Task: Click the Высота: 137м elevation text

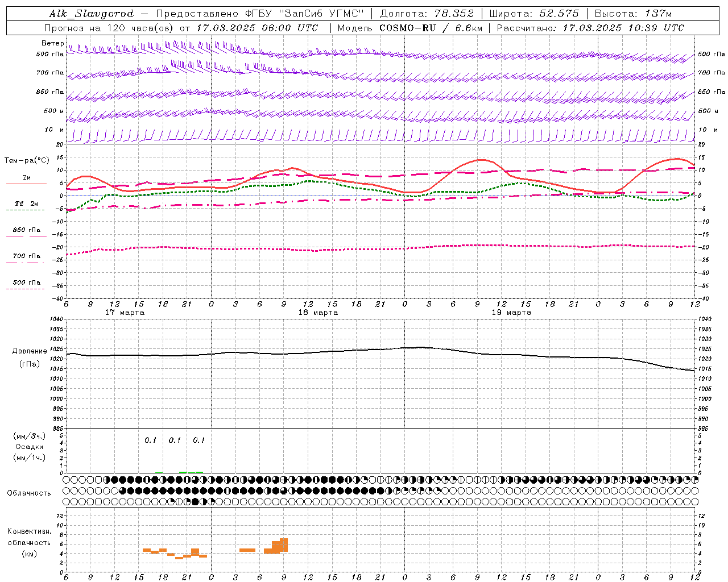Action: (633, 14)
